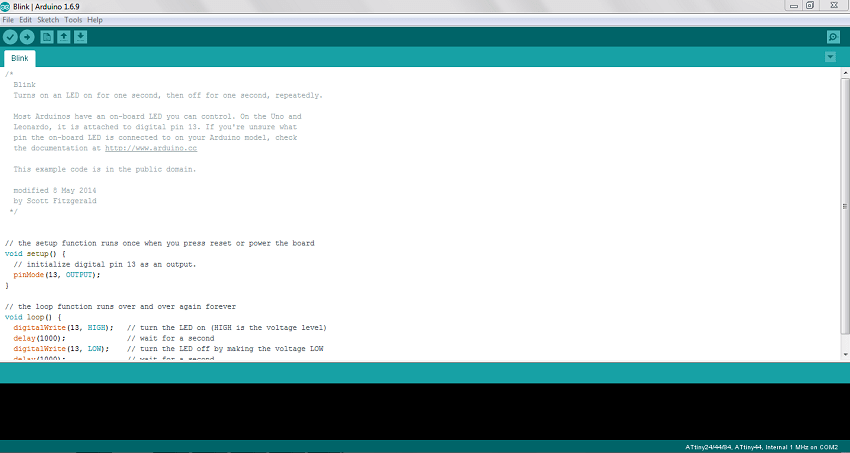The image size is (850, 453).
Task: Click the scrollbar up arrow
Action: (845, 73)
